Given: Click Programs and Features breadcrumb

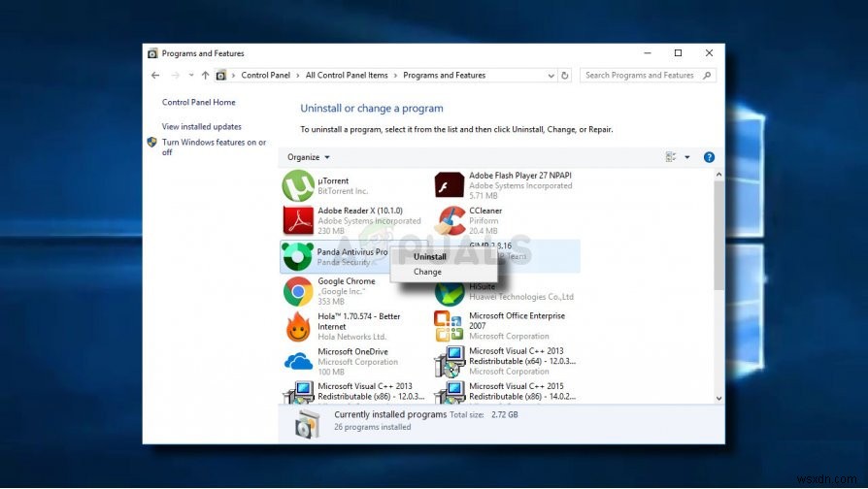Looking at the screenshot, I should pyautogui.click(x=444, y=76).
